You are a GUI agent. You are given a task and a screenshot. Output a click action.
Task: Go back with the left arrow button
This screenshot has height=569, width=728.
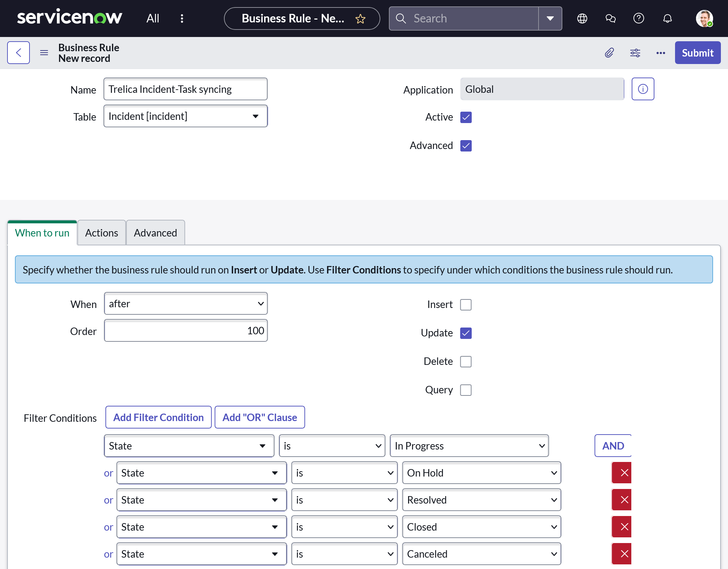point(18,53)
